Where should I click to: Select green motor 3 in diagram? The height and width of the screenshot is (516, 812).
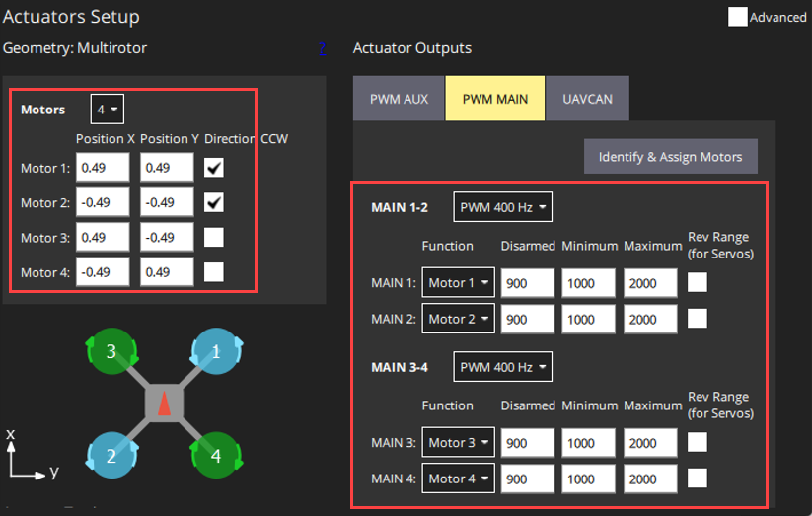coord(111,352)
